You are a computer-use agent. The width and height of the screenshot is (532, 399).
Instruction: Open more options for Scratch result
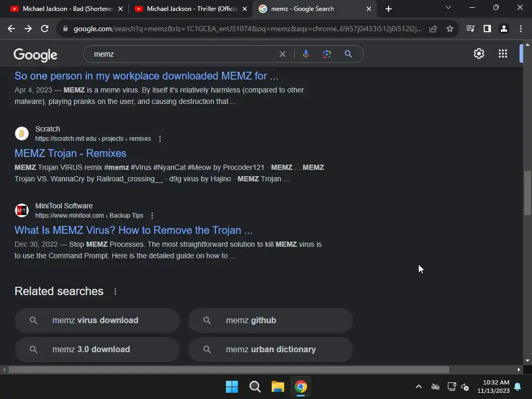160,139
